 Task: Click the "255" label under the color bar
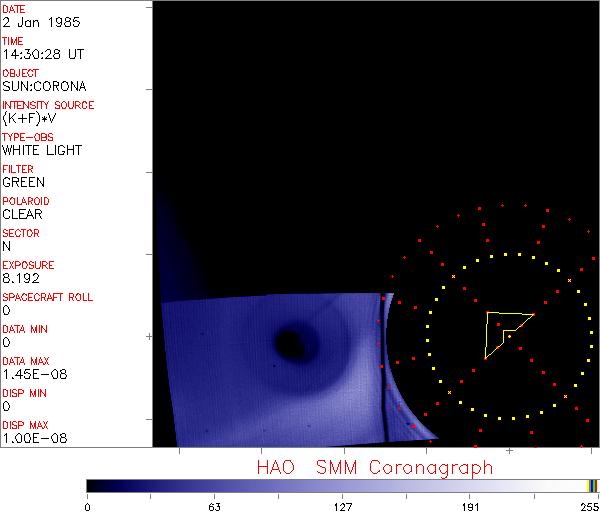[x=587, y=505]
